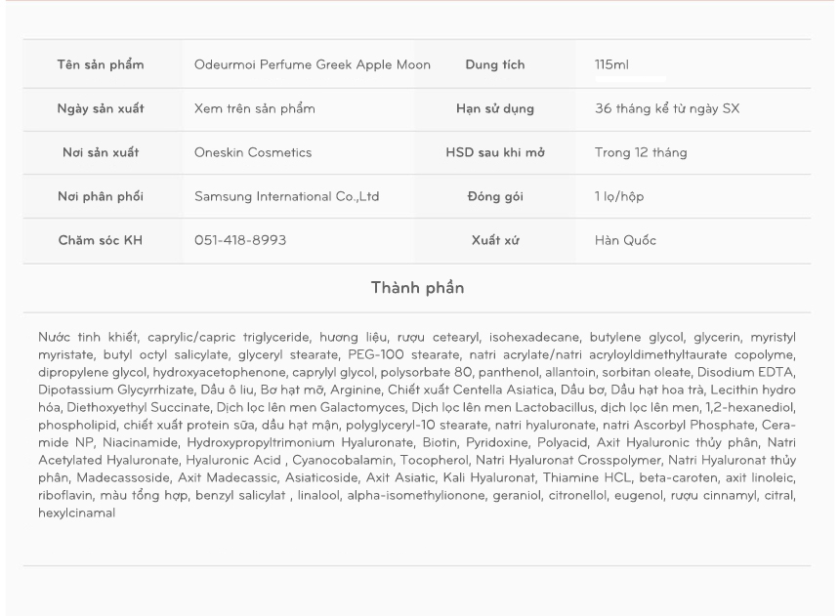Image resolution: width=840 pixels, height=616 pixels.
Task: Select the "1 lọ/hộp" packaging value
Action: (619, 196)
